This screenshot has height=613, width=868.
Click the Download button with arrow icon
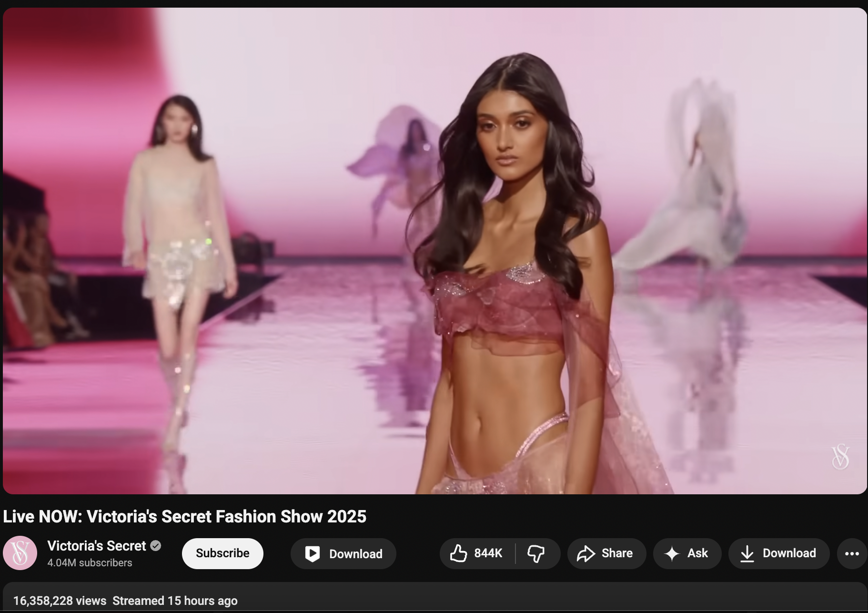779,553
